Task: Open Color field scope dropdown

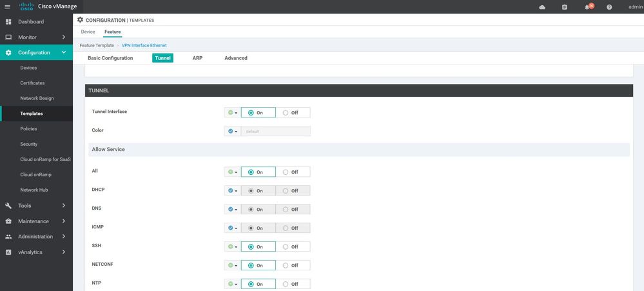Action: 233,131
